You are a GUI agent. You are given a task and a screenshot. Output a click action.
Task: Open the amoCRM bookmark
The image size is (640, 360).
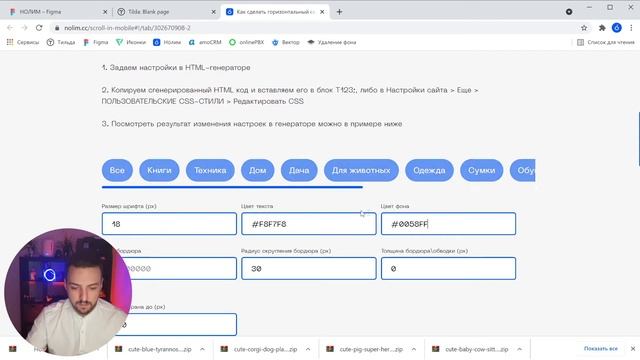click(x=204, y=42)
